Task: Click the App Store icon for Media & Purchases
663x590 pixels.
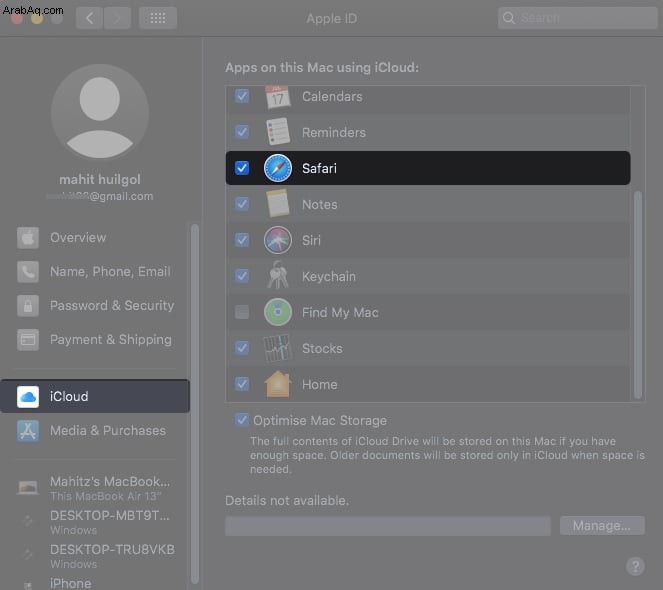Action: (28, 431)
